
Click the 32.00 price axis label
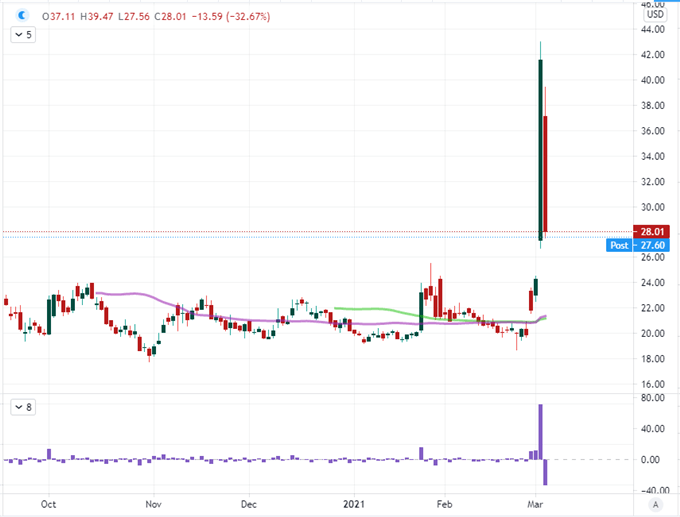653,182
